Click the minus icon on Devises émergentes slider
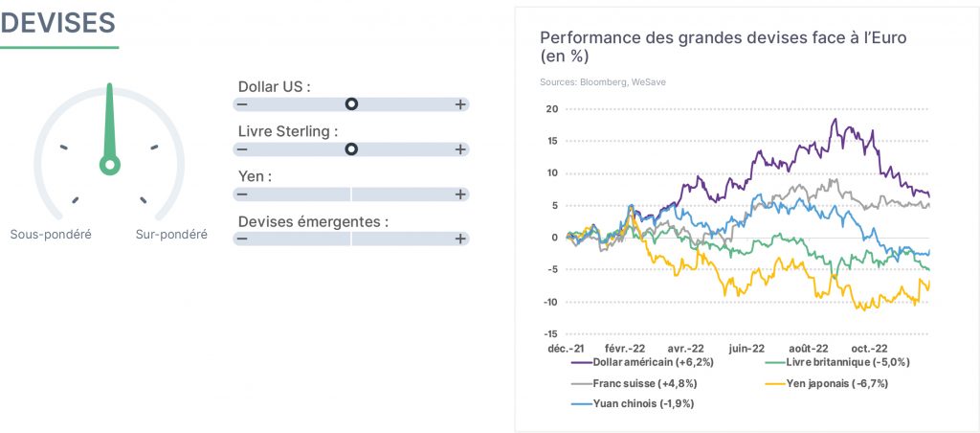Viewport: 980px width, 433px height. tap(242, 239)
